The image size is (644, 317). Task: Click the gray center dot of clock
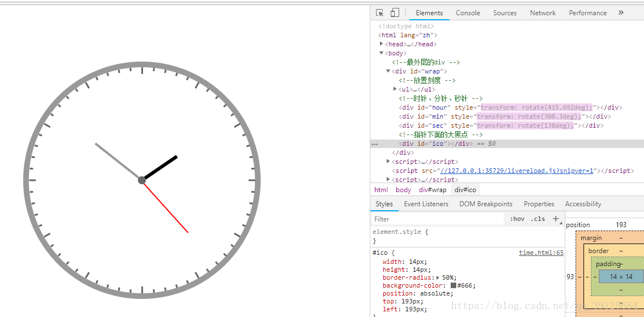tap(142, 180)
